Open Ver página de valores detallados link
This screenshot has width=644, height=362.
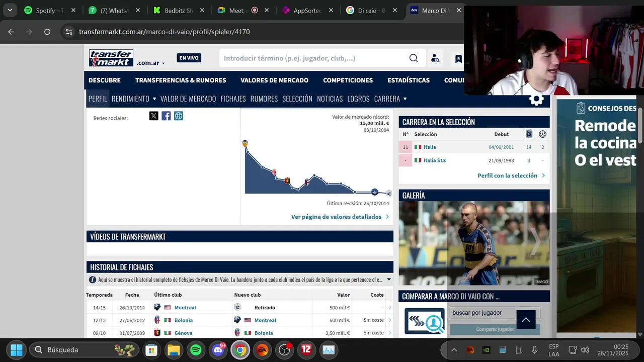click(340, 217)
